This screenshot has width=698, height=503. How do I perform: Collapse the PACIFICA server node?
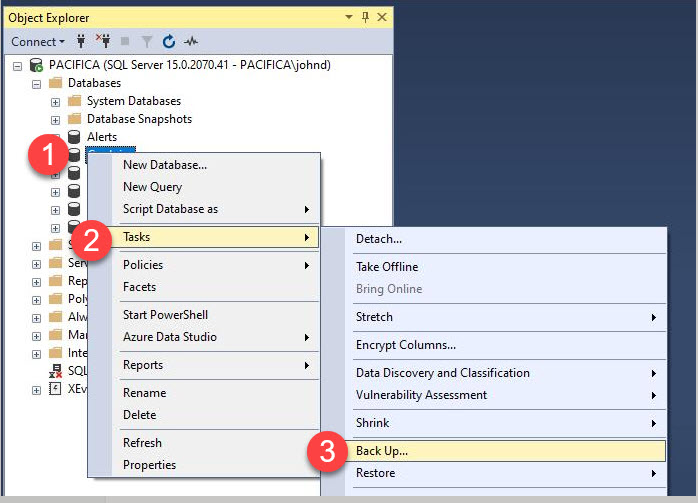[x=17, y=66]
